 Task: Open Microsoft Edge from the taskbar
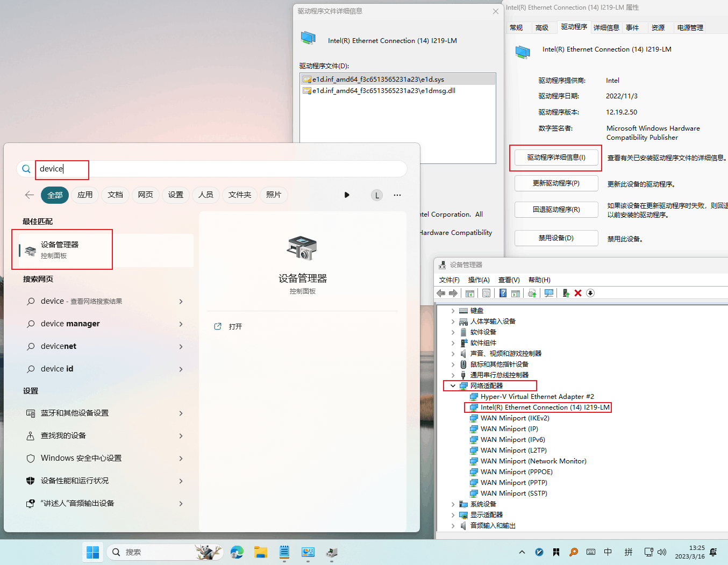tap(237, 552)
